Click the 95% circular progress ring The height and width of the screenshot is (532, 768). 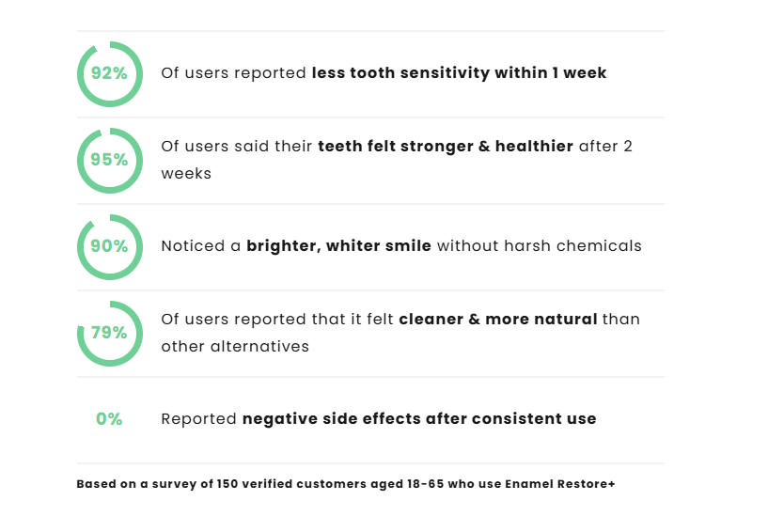tap(109, 160)
